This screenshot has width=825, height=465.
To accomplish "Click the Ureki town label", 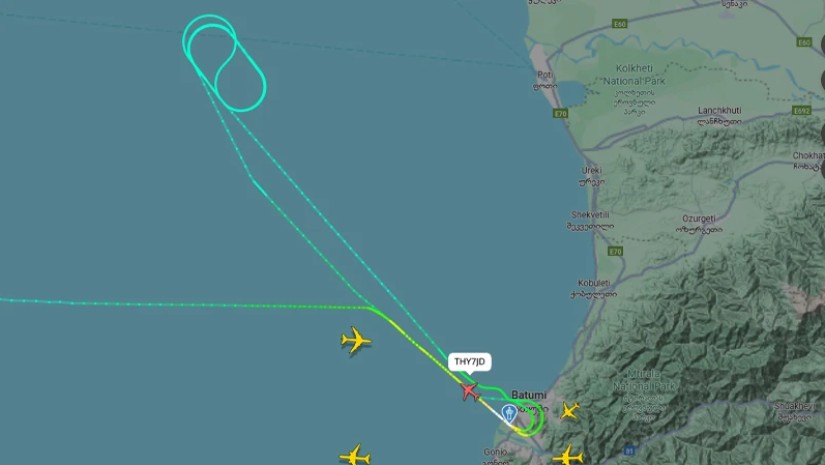I will click(592, 170).
